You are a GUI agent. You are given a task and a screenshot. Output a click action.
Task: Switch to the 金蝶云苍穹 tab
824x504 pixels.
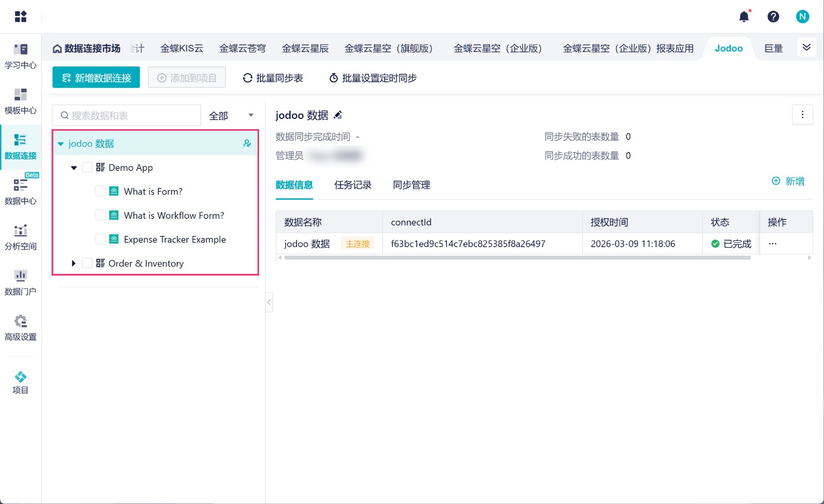[x=243, y=48]
